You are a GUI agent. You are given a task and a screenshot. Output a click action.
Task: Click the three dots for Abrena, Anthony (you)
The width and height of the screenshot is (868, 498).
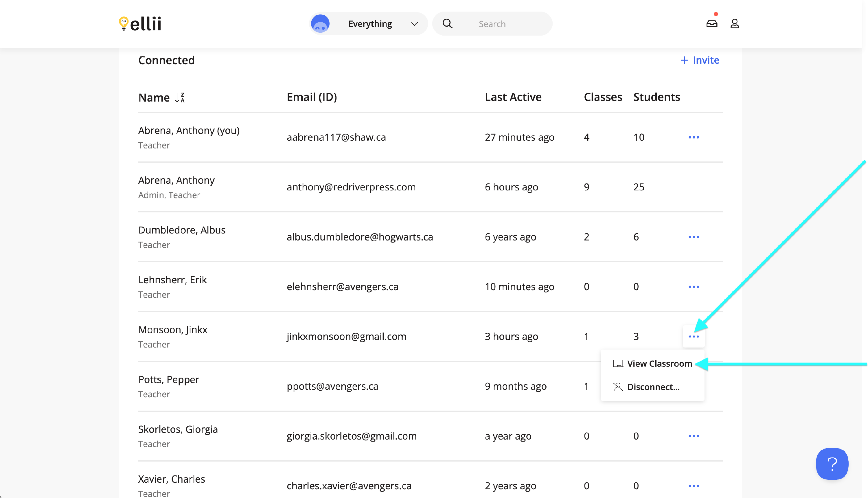click(694, 137)
